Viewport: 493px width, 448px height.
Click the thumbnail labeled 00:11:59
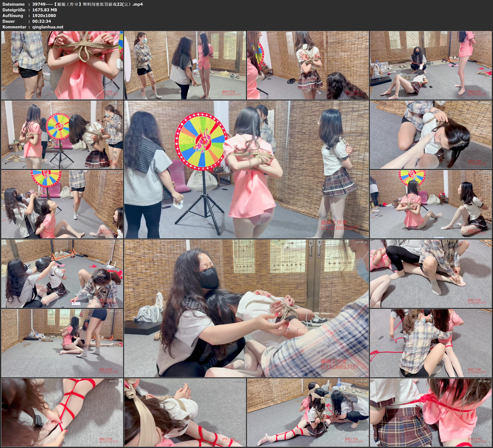(431, 135)
